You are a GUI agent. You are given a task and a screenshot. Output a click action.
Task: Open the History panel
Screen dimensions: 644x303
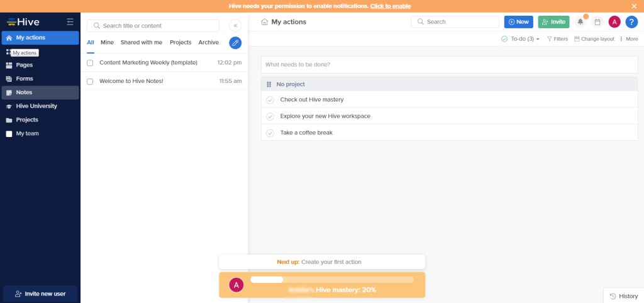623,296
